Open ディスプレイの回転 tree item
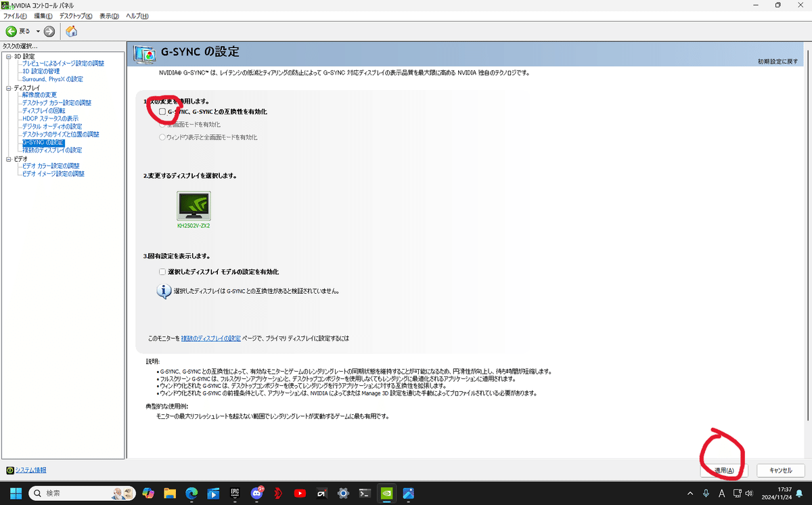Image resolution: width=812 pixels, height=505 pixels. pos(43,111)
